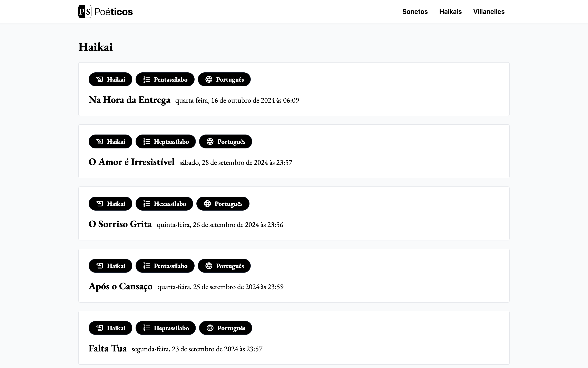The width and height of the screenshot is (588, 368).
Task: Click meter list icon in Falta Tua card
Action: pyautogui.click(x=147, y=328)
